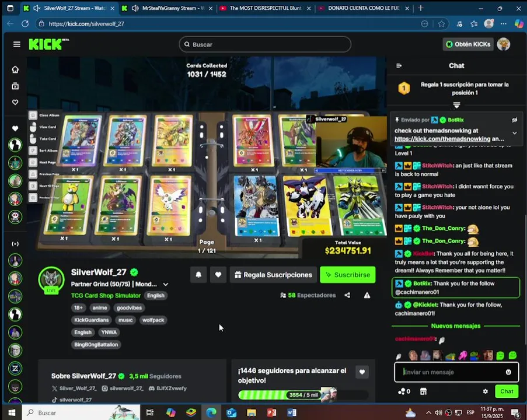Open a new browser tab
Image resolution: width=527 pixels, height=420 pixels.
pos(420,8)
